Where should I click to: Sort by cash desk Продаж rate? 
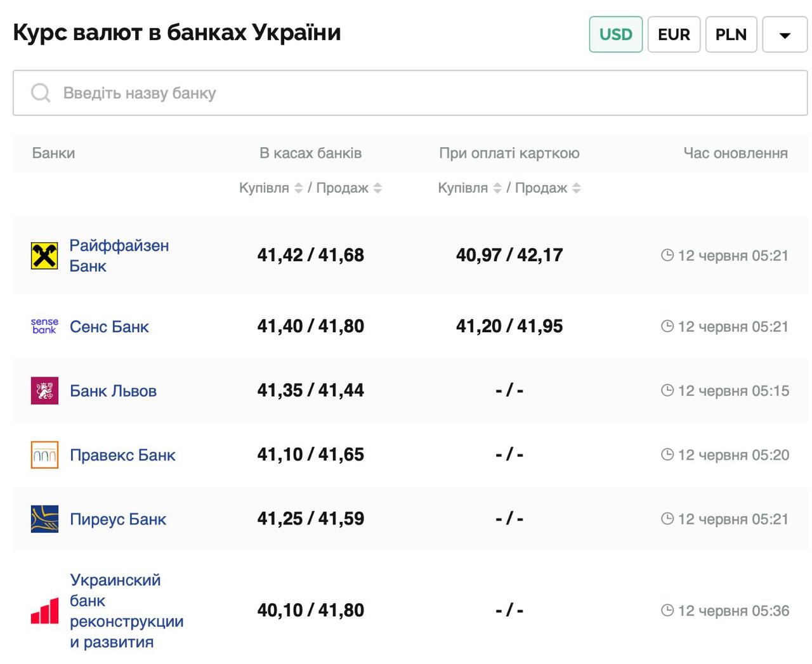377,188
